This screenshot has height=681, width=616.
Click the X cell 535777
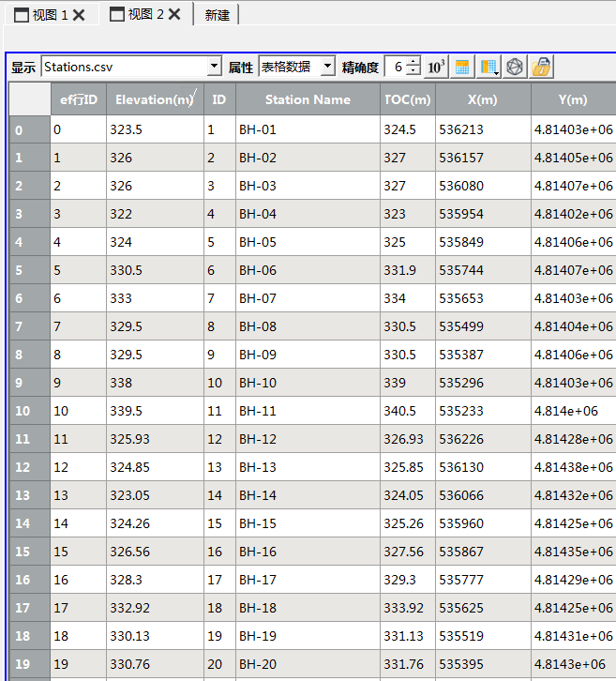pos(483,580)
